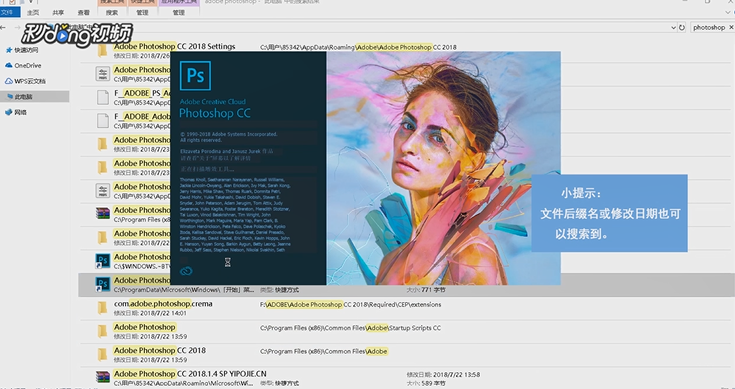Click the Photoshop CC title on splash

click(x=215, y=113)
